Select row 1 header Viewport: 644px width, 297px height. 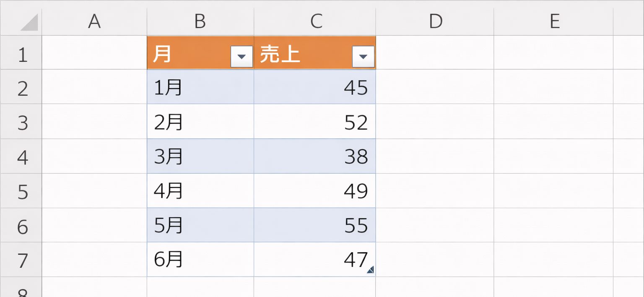21,54
